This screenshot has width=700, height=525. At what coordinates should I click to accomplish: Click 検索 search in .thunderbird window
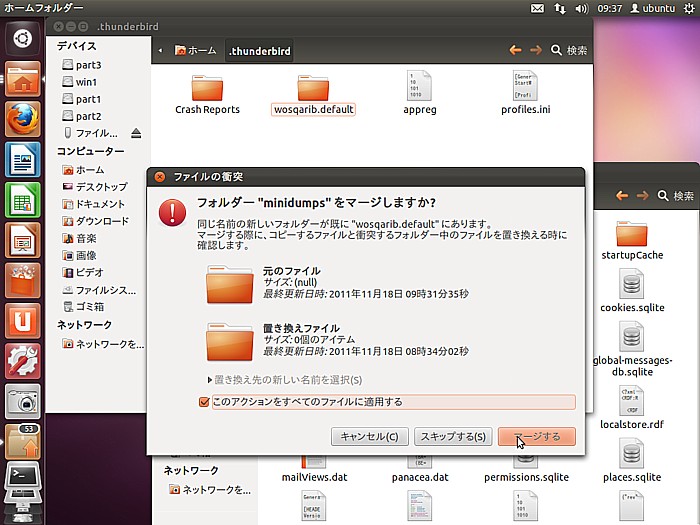pos(569,50)
